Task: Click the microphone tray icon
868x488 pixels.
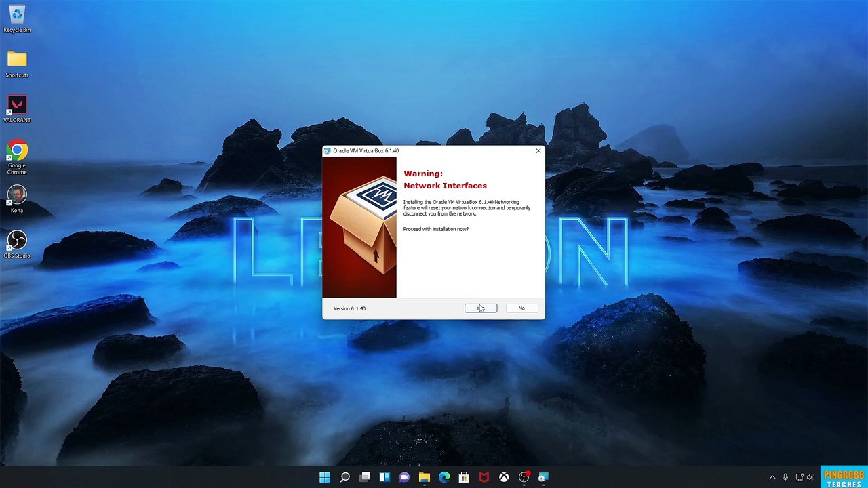Action: (x=785, y=477)
